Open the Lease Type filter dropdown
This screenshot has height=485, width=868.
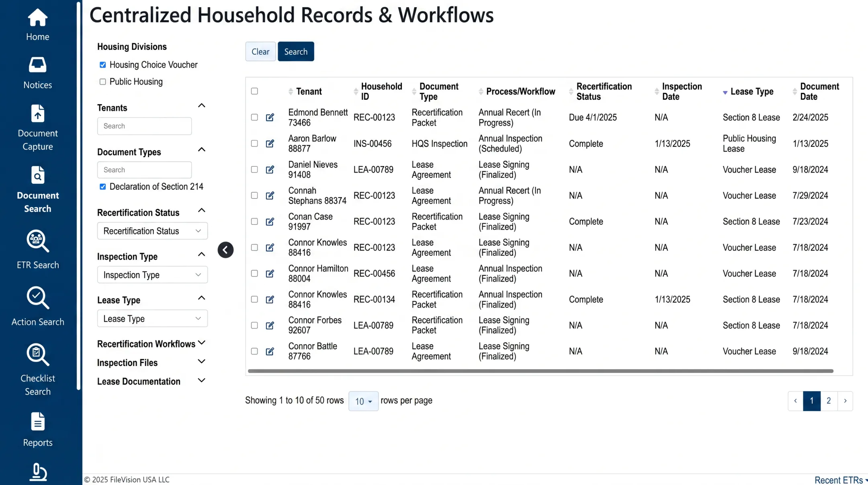coord(152,319)
